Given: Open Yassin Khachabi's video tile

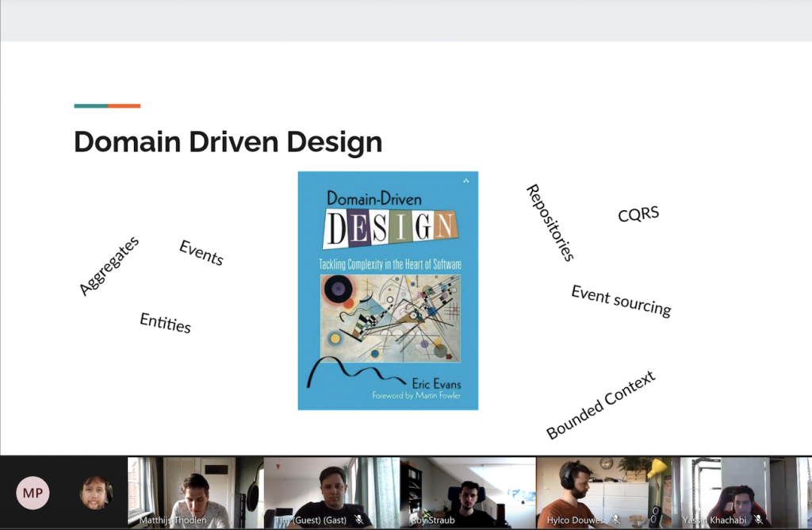Looking at the screenshot, I should (741, 492).
